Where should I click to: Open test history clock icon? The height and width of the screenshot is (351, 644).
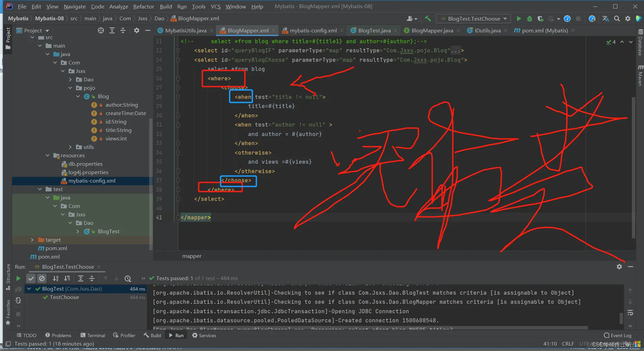[x=128, y=278]
